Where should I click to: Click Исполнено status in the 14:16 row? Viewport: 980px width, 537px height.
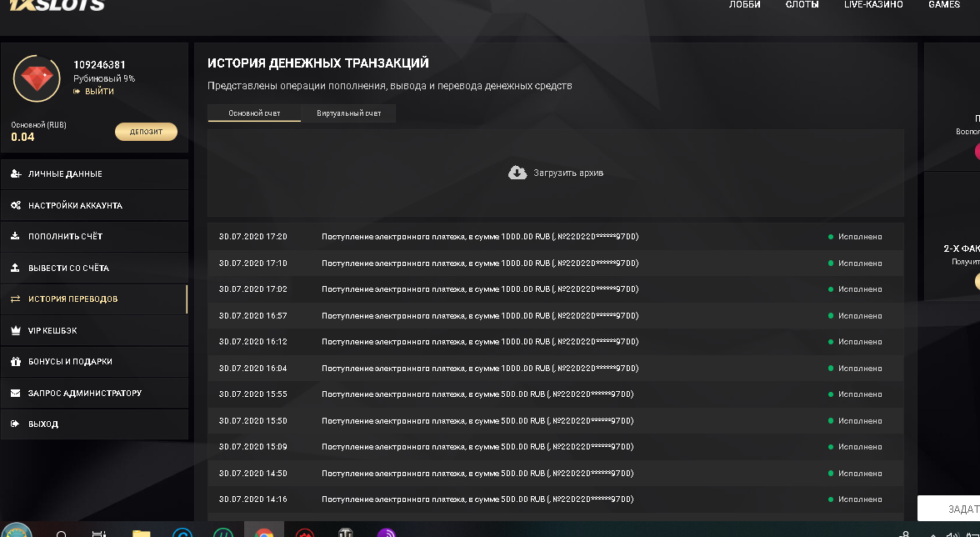[x=860, y=499]
